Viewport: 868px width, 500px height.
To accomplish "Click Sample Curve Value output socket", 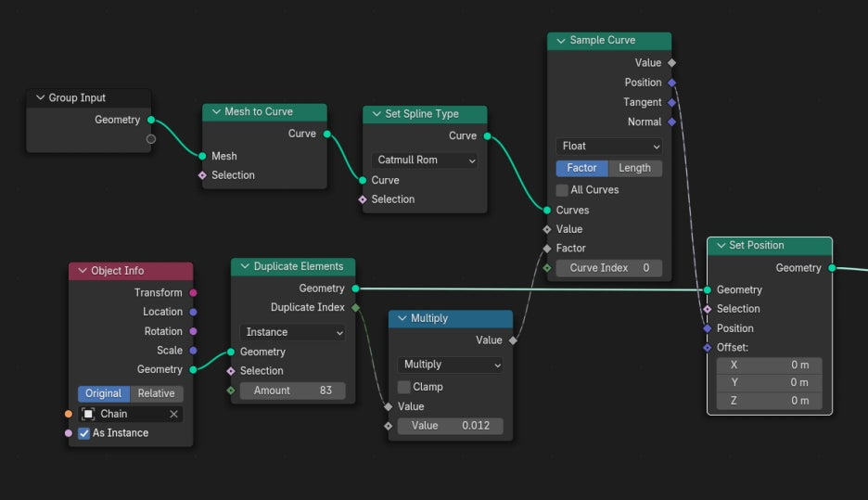I will click(x=672, y=63).
